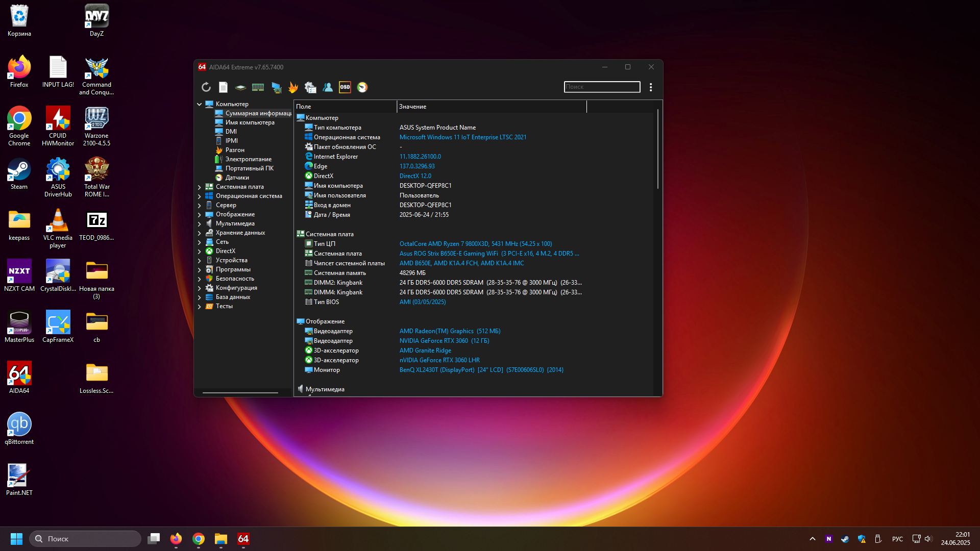Click the РУС language indicator
The width and height of the screenshot is (980, 551).
pos(897,539)
